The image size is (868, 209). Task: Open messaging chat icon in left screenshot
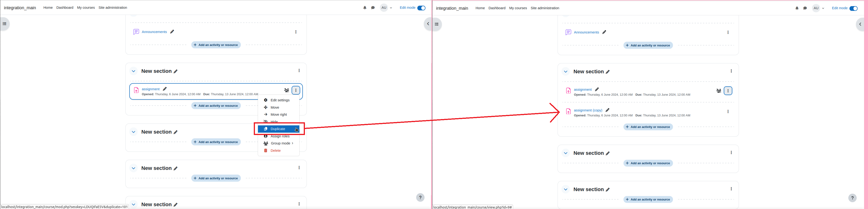(373, 8)
